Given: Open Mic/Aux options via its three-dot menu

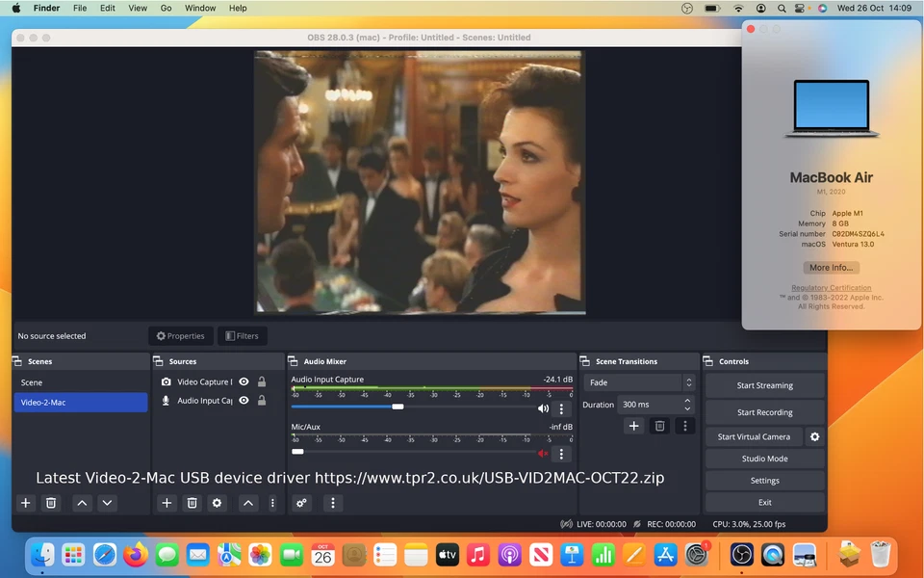Looking at the screenshot, I should click(x=561, y=453).
